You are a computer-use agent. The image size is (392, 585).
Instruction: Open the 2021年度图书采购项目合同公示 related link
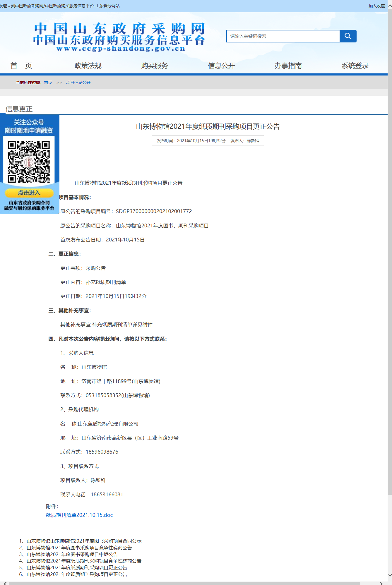(x=84, y=541)
